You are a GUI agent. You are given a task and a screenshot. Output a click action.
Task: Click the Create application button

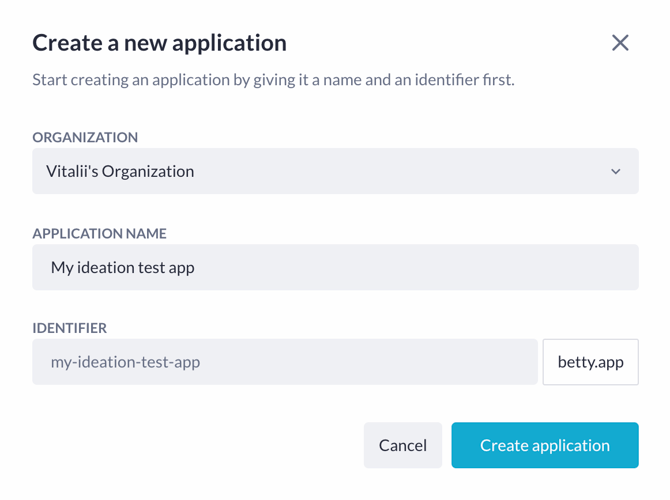click(545, 445)
